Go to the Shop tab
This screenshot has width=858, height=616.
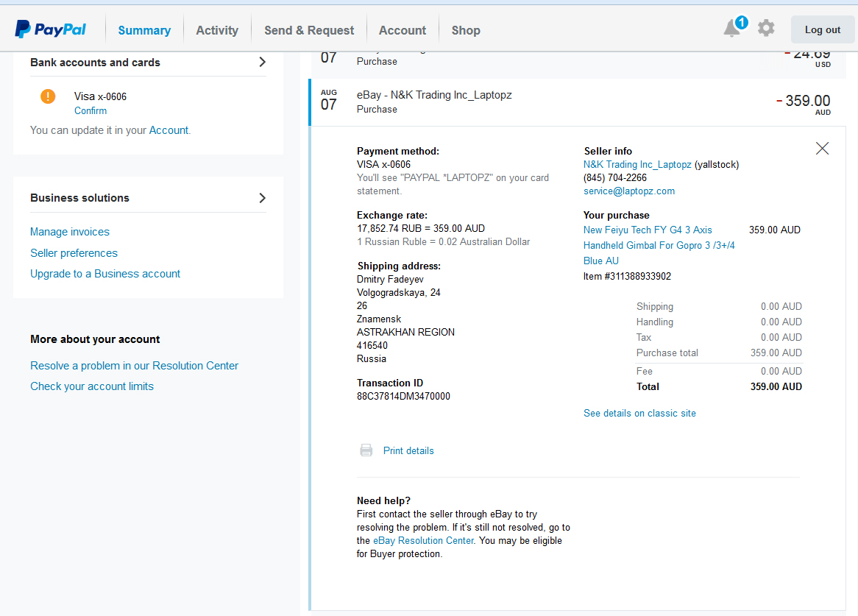coord(466,30)
